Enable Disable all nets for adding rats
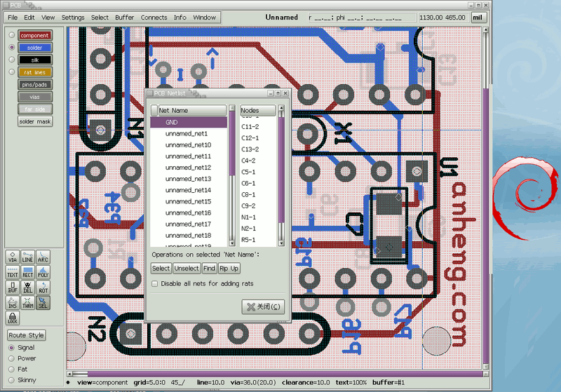This screenshot has width=561, height=392. (x=155, y=283)
